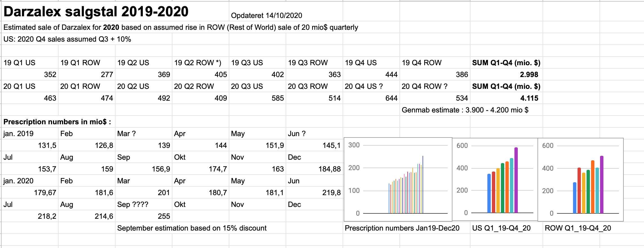Viewport: 644px width, 248px height.
Task: Select the ROW Q1_19-Q4_20 bar chart
Action: pyautogui.click(x=581, y=179)
